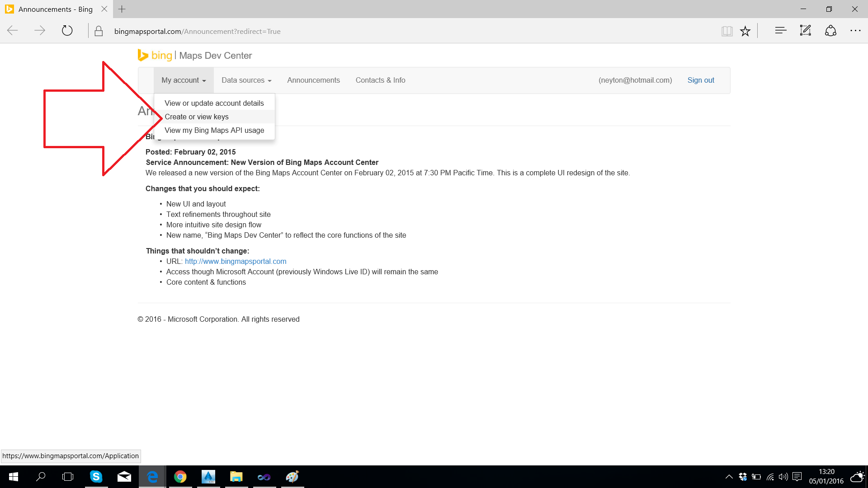This screenshot has height=488, width=868.
Task: Open More actions ellipsis menu
Action: [855, 31]
